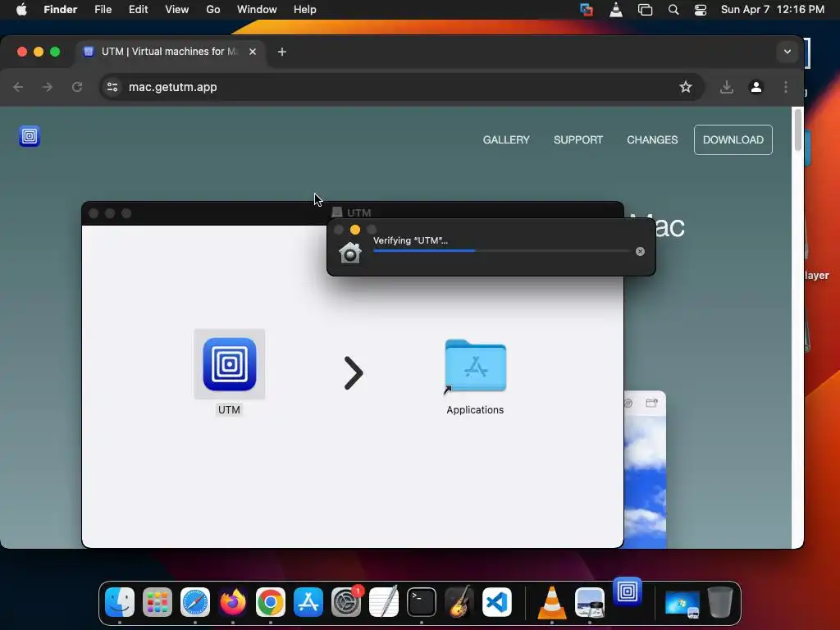Screen dimensions: 840x630
Task: Open Launchpad from the Dock
Action: [157, 602]
